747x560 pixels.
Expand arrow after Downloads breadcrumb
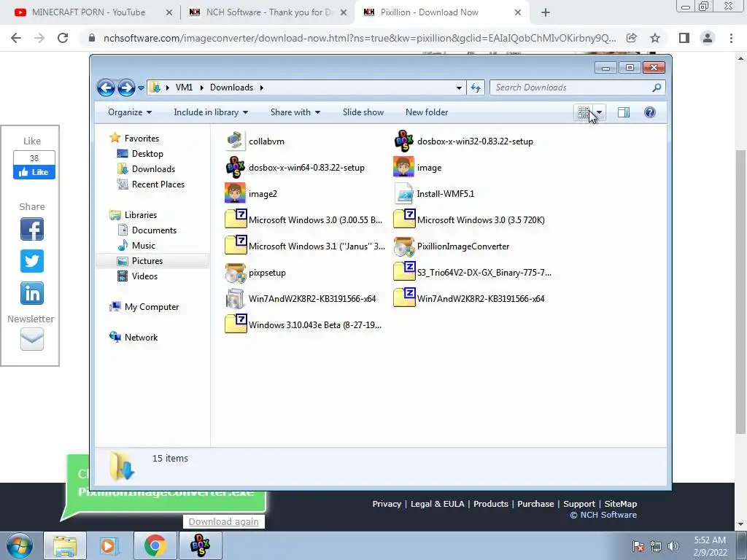tap(262, 87)
